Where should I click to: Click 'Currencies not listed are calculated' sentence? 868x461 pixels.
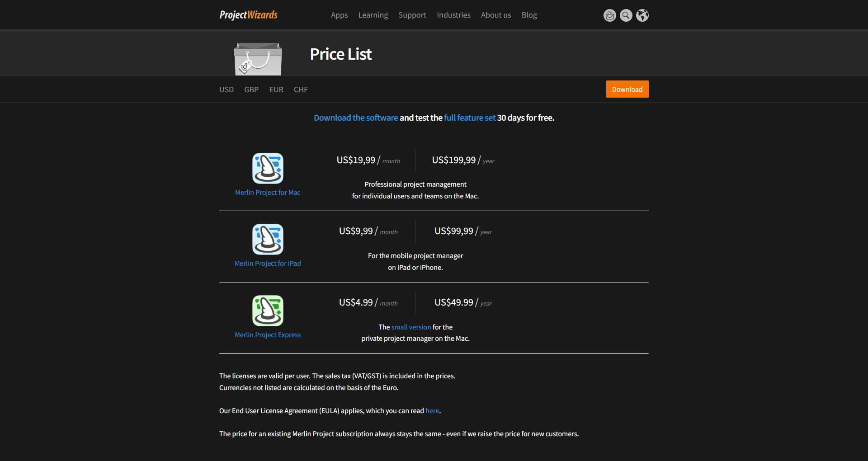(x=309, y=388)
